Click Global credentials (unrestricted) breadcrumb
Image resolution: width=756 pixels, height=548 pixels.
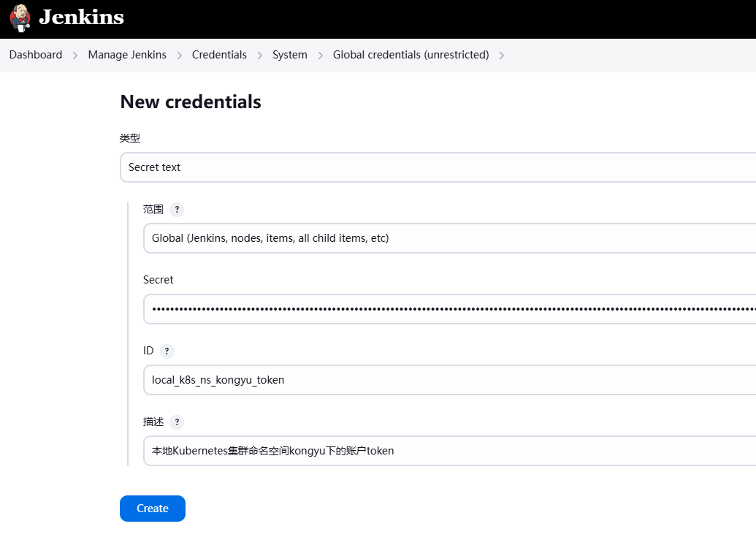pyautogui.click(x=411, y=55)
